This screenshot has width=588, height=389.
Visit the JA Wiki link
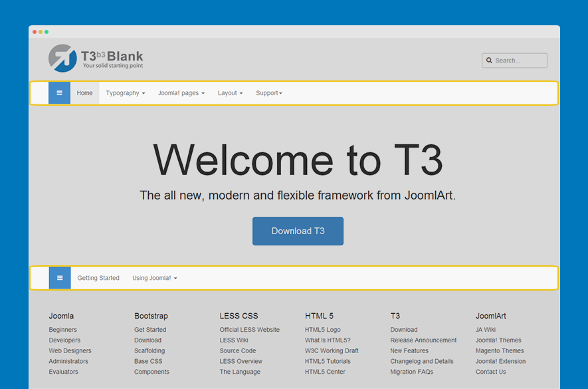pyautogui.click(x=485, y=330)
